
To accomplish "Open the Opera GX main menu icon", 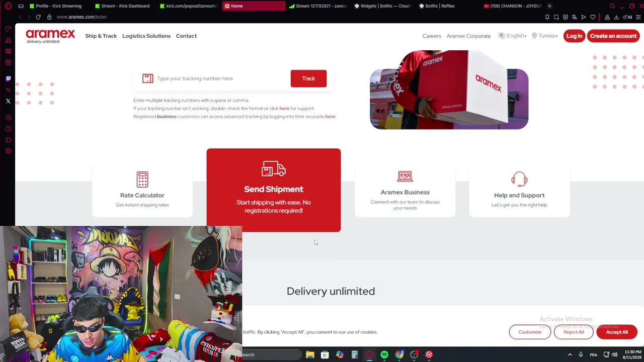I will pos(8,6).
